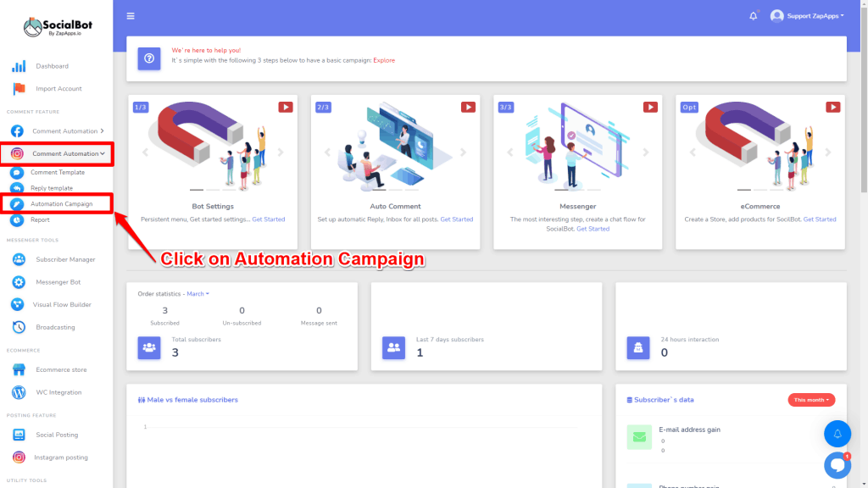Open the Broadcasting menu item
The height and width of the screenshot is (488, 868).
[55, 328]
